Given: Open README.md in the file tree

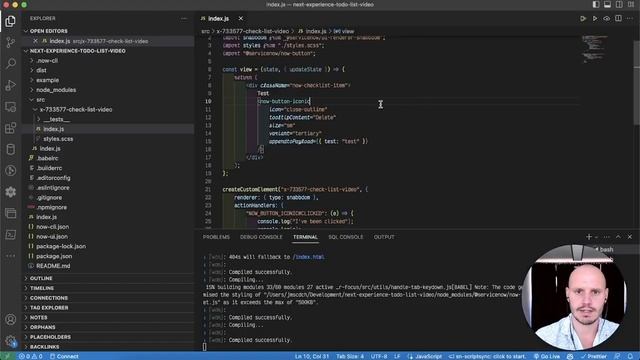Looking at the screenshot, I should coord(53,266).
